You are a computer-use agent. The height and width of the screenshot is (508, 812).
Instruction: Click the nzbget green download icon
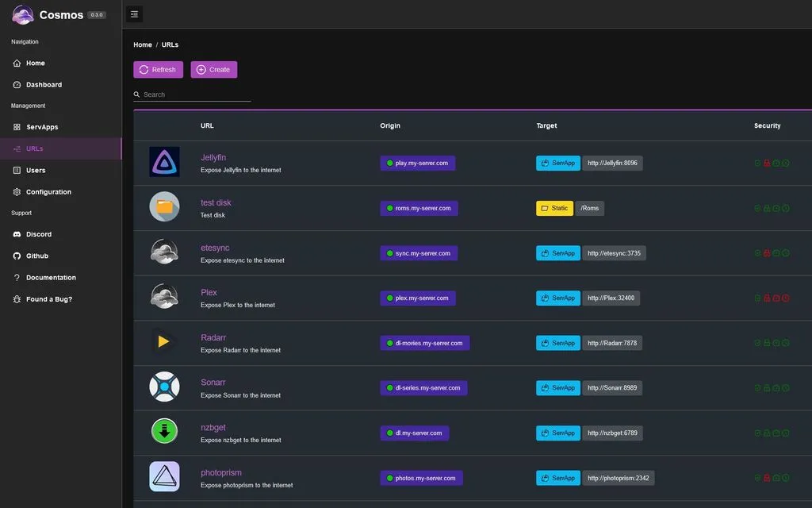pyautogui.click(x=164, y=431)
